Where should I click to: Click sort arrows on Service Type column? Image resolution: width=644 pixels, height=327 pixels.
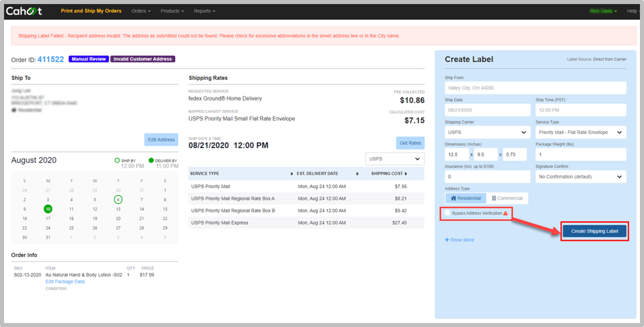pyautogui.click(x=292, y=174)
